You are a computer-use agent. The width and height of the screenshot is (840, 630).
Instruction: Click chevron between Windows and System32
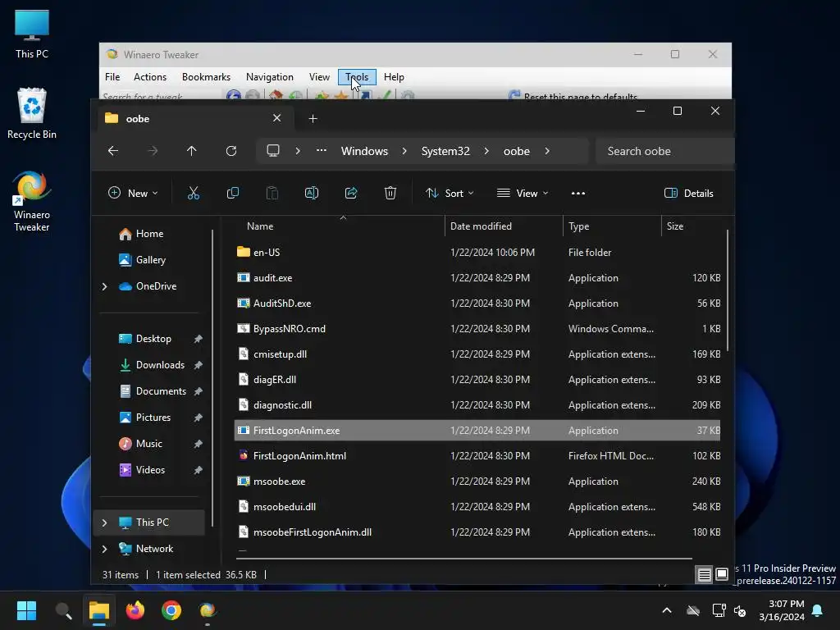click(x=404, y=151)
